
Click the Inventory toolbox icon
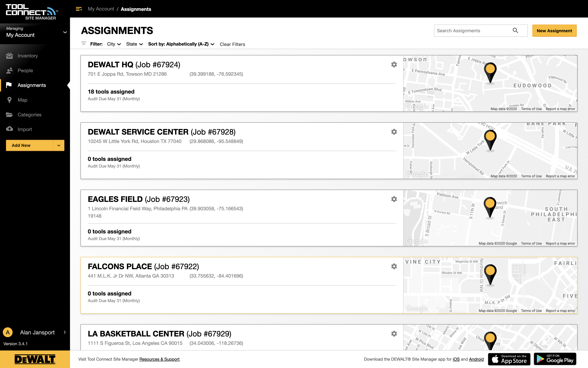point(9,56)
